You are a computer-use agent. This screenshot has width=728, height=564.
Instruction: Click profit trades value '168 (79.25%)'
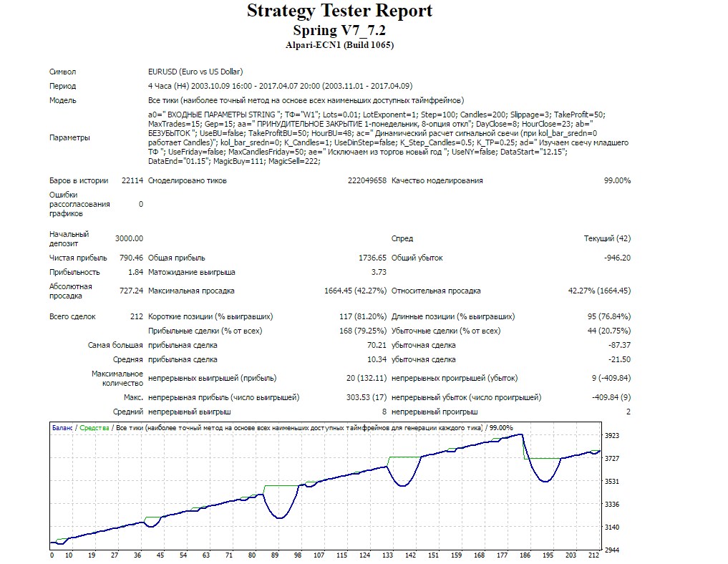(x=363, y=331)
